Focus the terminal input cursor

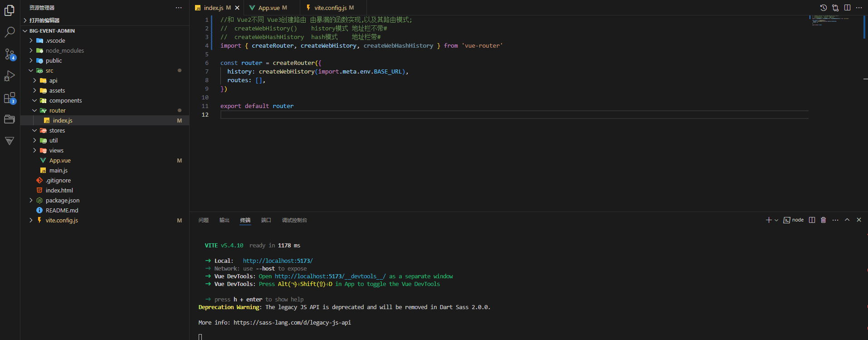pos(200,337)
